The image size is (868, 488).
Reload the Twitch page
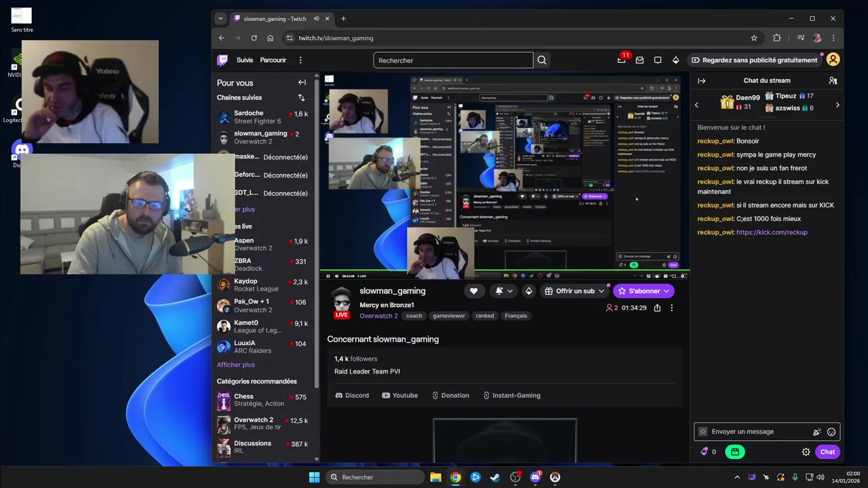[x=254, y=38]
